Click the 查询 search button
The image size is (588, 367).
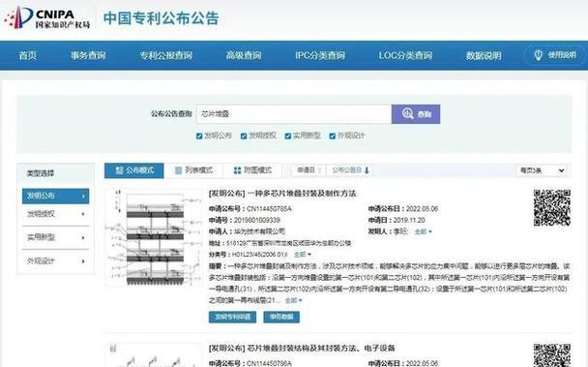(x=416, y=114)
